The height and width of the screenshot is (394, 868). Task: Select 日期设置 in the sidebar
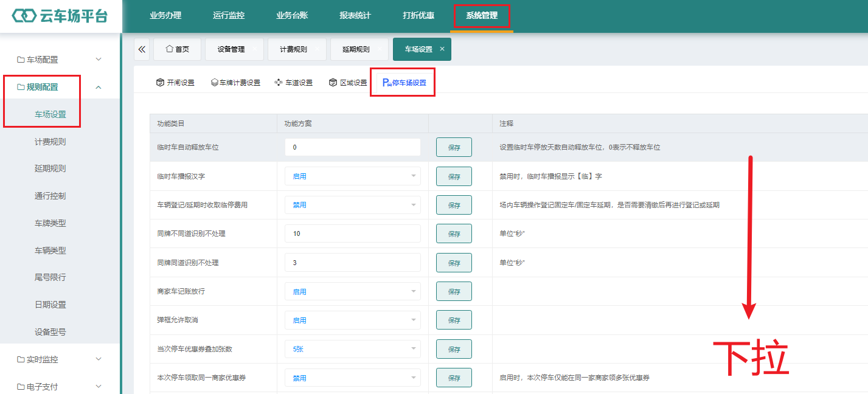(x=50, y=305)
